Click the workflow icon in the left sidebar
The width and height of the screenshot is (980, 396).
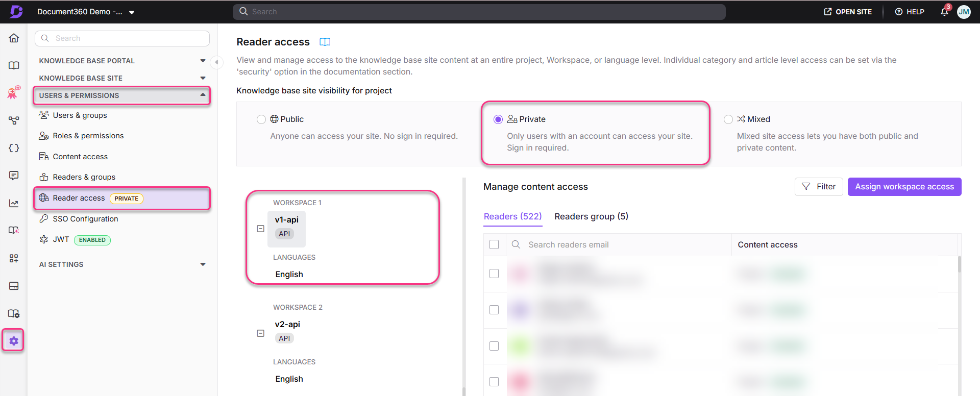pos(14,120)
